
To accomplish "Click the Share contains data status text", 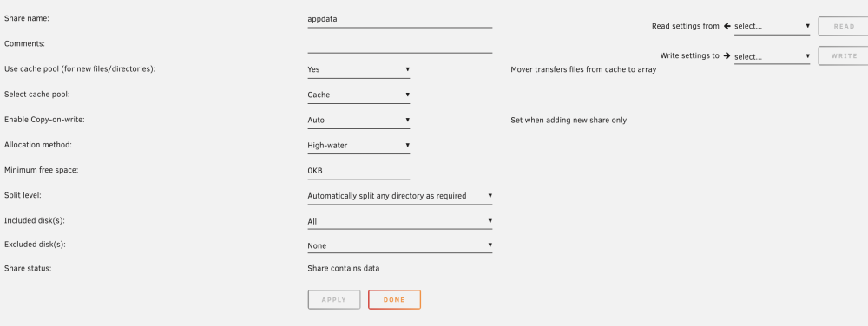I will [x=344, y=269].
